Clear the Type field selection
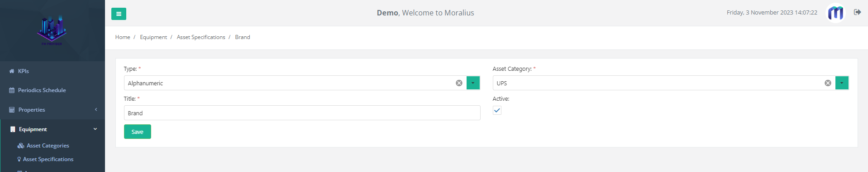This screenshot has height=172, width=868. pyautogui.click(x=459, y=83)
